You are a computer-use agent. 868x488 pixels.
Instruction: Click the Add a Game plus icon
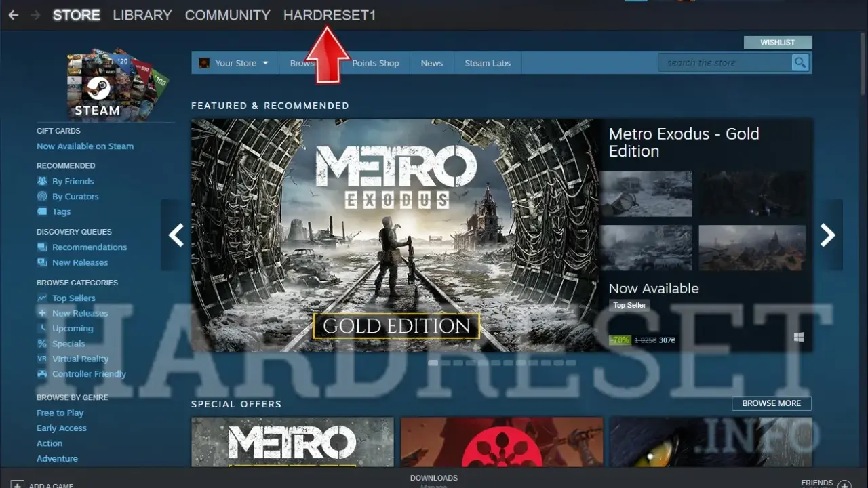coord(17,484)
